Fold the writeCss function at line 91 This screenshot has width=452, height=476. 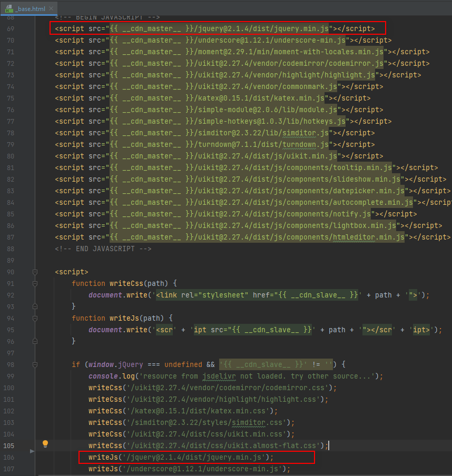coord(35,283)
